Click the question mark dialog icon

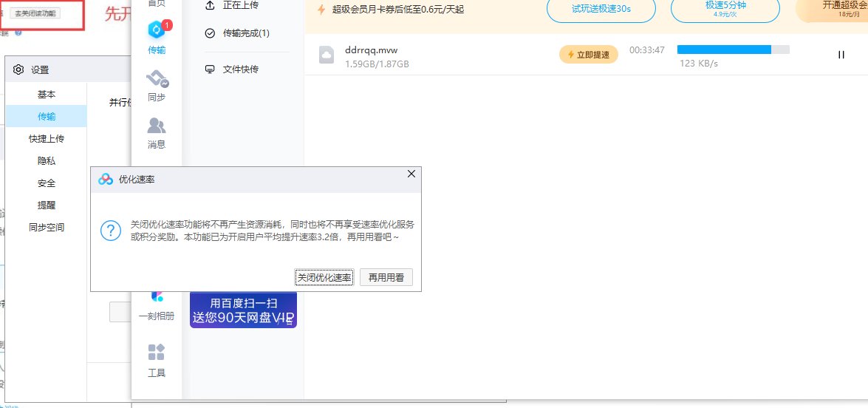[x=110, y=231]
